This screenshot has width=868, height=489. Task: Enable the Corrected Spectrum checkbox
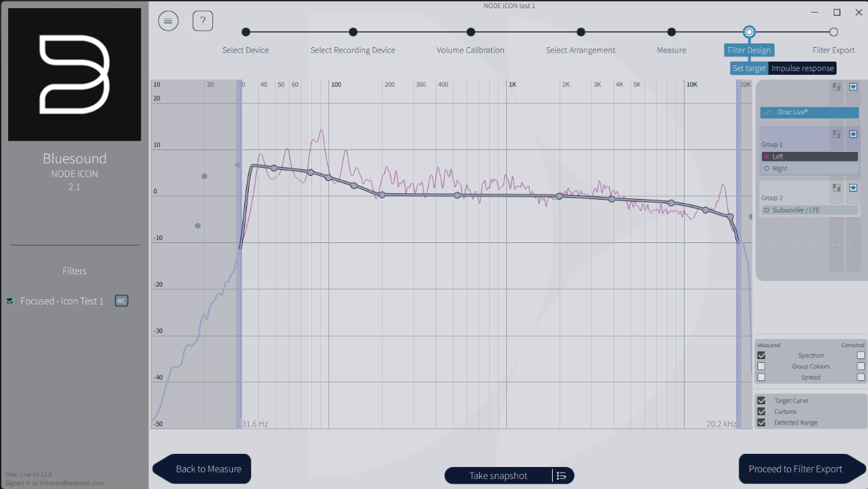click(x=860, y=355)
